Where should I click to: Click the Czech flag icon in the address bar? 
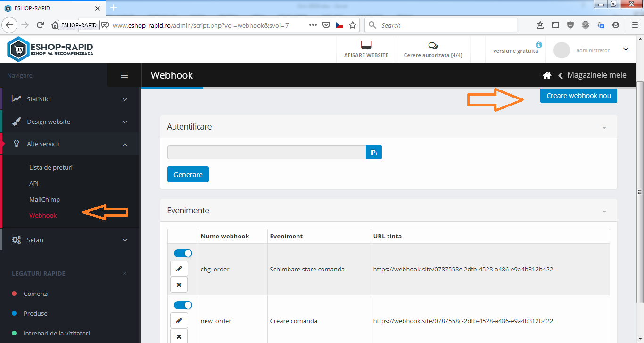click(339, 25)
